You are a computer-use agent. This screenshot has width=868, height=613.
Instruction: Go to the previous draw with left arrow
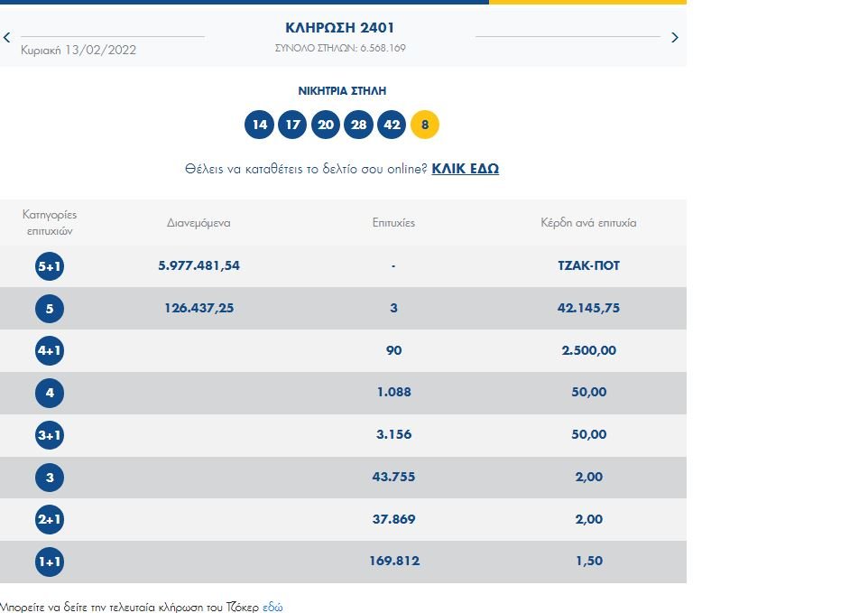tap(7, 38)
